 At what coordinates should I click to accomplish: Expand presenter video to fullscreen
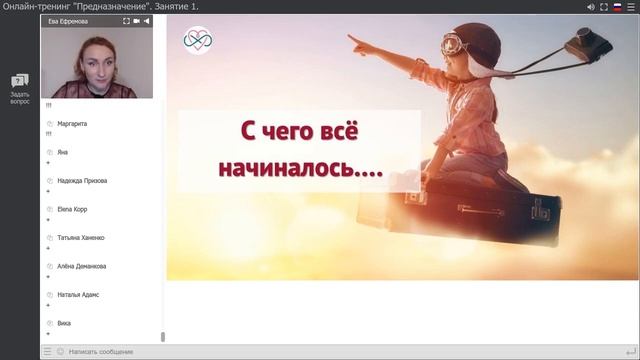[127, 21]
